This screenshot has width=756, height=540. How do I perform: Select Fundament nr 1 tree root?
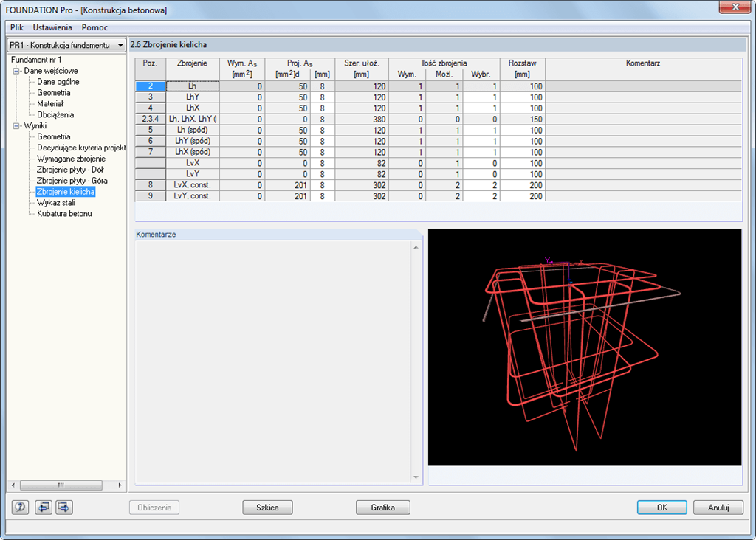pos(36,60)
